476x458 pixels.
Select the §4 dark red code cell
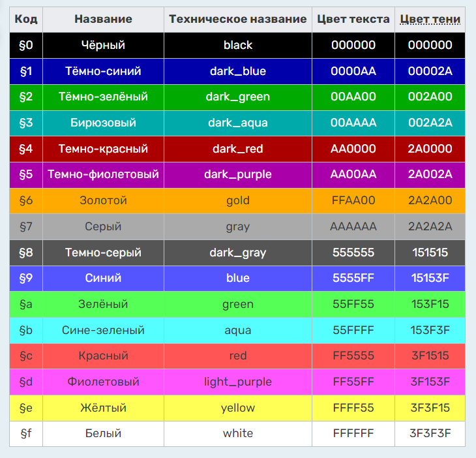coord(26,149)
